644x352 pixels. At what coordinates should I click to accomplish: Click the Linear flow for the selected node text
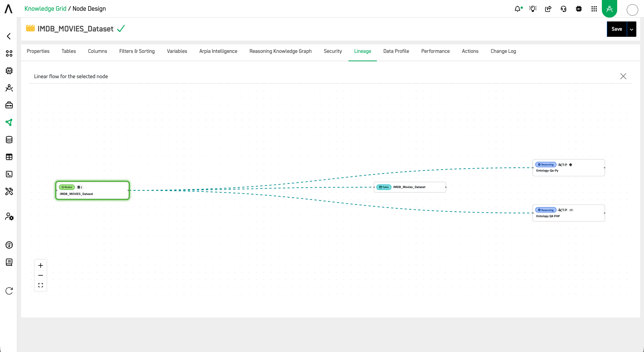point(71,76)
